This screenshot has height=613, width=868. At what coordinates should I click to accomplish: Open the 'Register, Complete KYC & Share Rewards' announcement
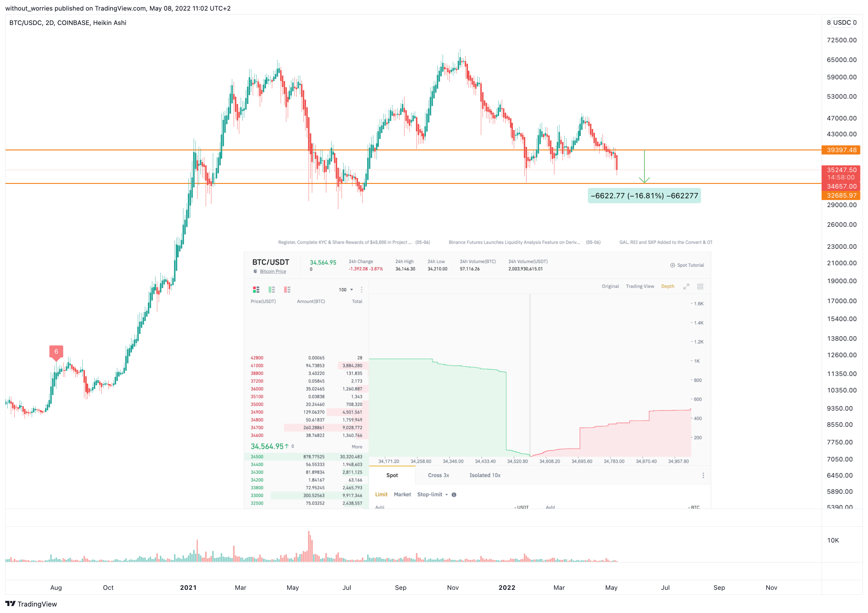click(x=354, y=243)
